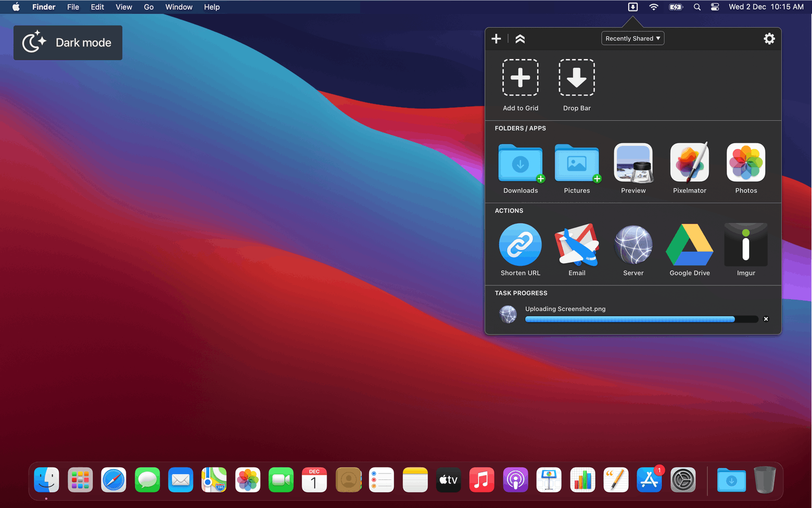Image resolution: width=812 pixels, height=508 pixels.
Task: Open Photos from the Dock
Action: [248, 480]
